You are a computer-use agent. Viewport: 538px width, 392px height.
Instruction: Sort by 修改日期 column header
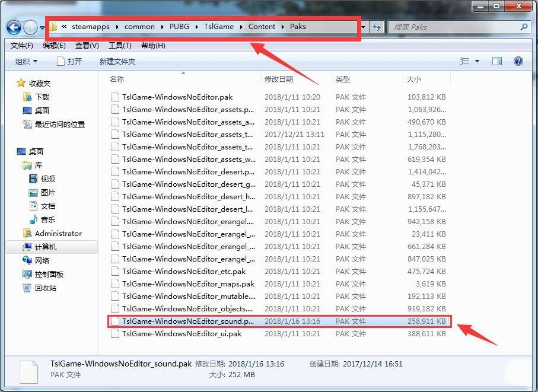pyautogui.click(x=279, y=79)
